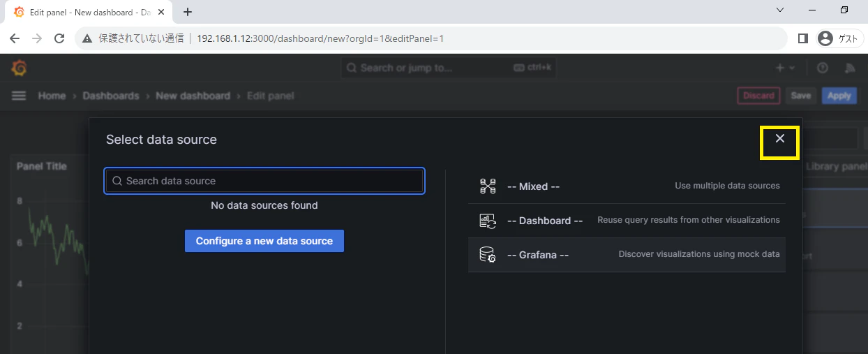Click the Edit panel breadcrumb
The width and height of the screenshot is (868, 354).
pyautogui.click(x=271, y=96)
